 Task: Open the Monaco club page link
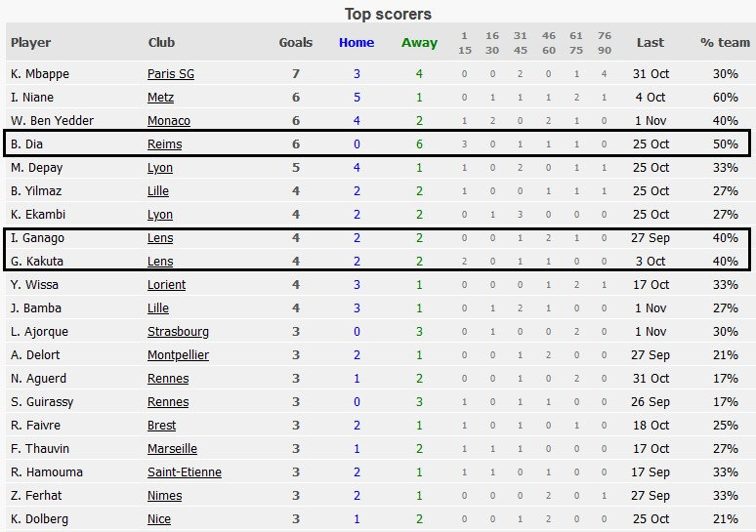pos(169,121)
